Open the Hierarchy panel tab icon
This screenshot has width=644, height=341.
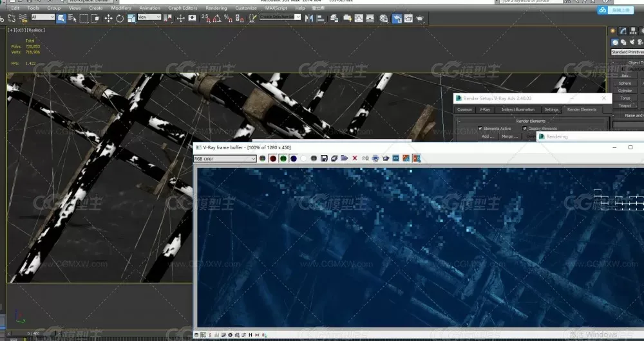click(633, 31)
